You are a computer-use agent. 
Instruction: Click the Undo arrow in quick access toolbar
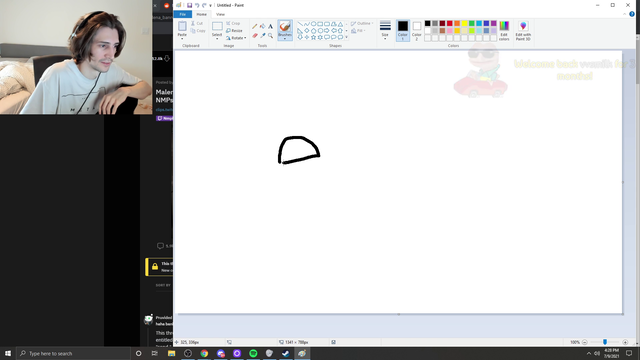click(197, 5)
